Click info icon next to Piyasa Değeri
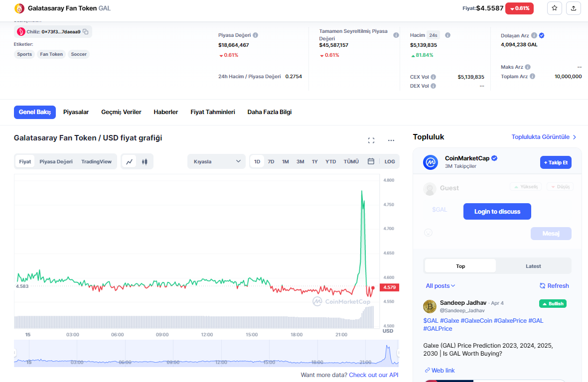 (x=255, y=35)
